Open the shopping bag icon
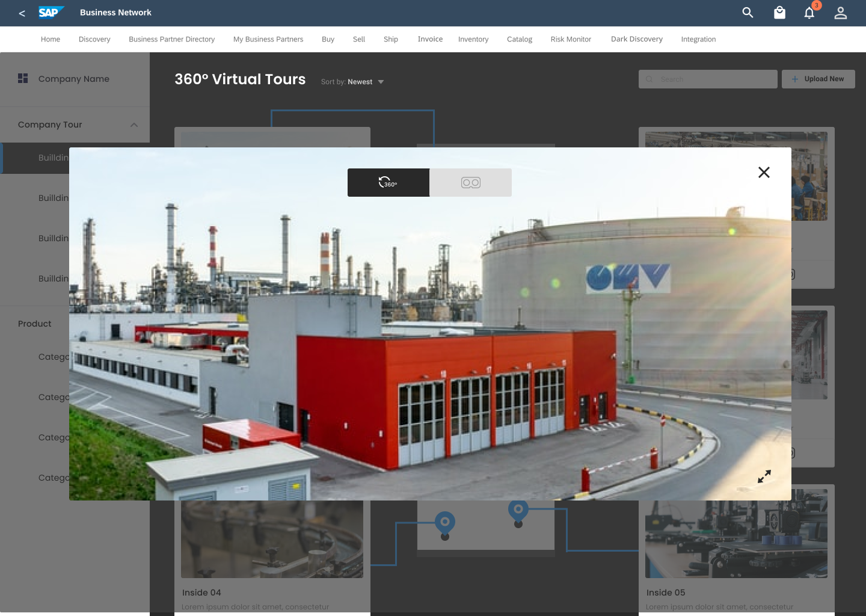Viewport: 866px width, 616px height. pos(779,13)
